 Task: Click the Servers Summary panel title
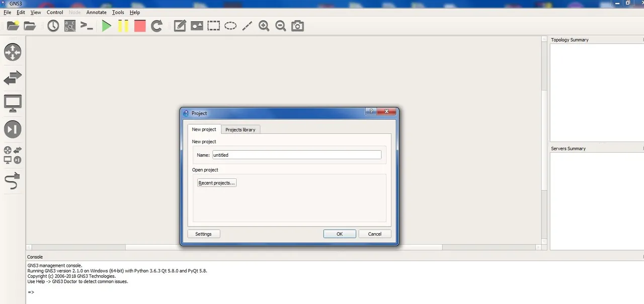(x=568, y=148)
